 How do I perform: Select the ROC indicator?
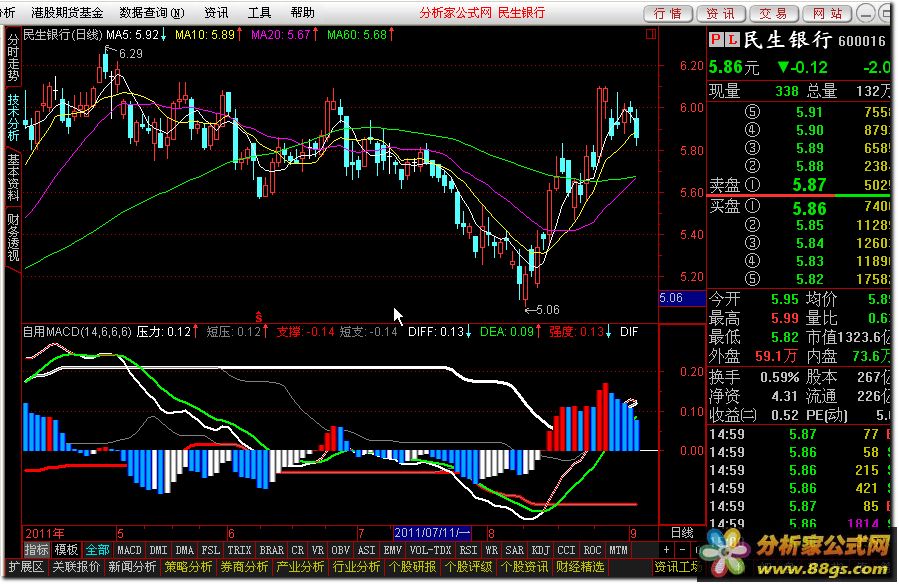pyautogui.click(x=592, y=550)
